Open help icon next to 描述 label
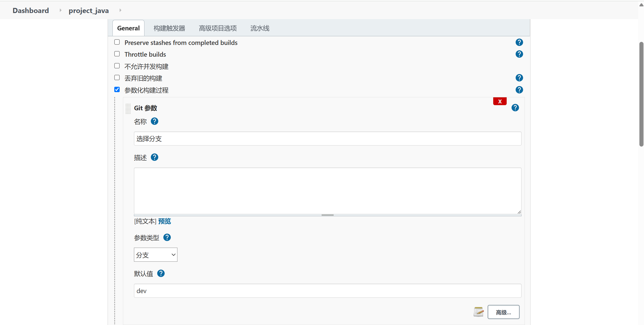This screenshot has width=644, height=325. (154, 157)
